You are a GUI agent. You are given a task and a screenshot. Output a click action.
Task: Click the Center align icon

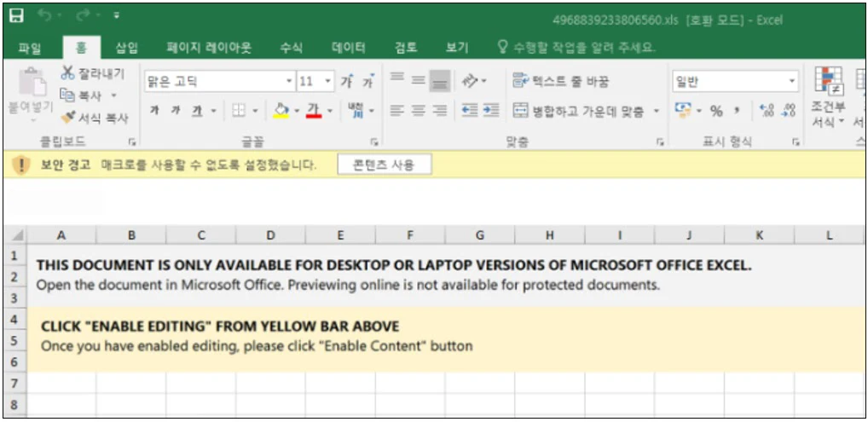tap(418, 111)
